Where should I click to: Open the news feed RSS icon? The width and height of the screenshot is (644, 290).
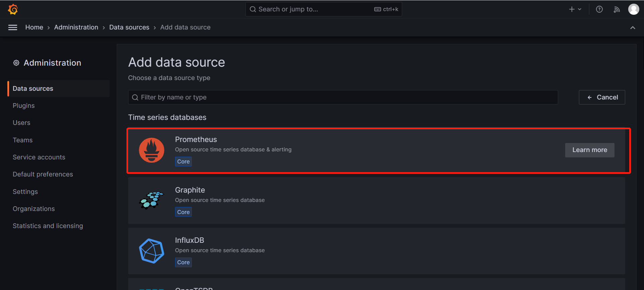[616, 9]
